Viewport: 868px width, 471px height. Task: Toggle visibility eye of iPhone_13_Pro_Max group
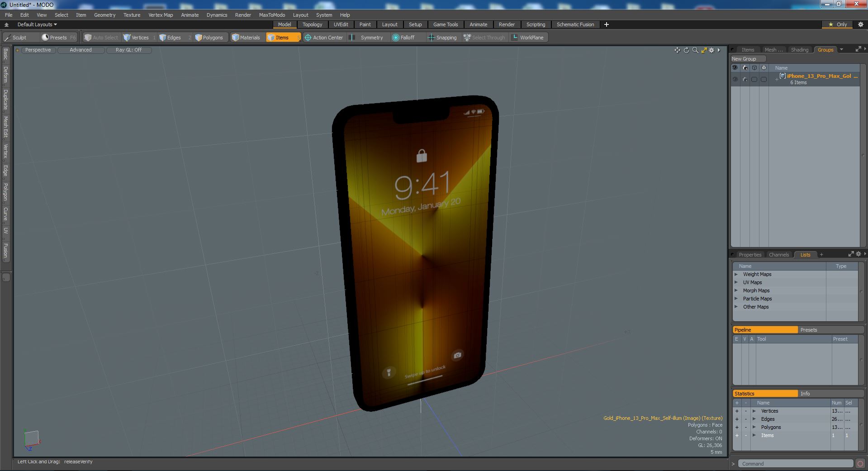[735, 79]
